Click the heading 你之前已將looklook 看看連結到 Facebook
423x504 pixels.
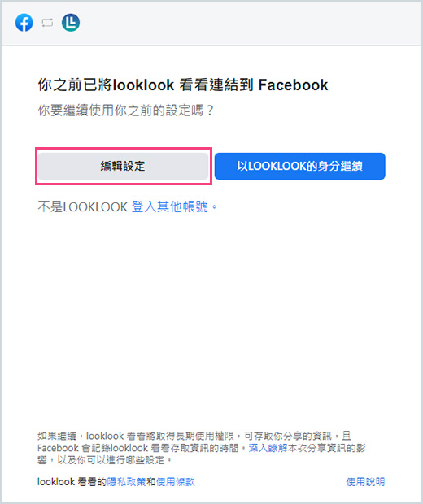[x=183, y=85]
